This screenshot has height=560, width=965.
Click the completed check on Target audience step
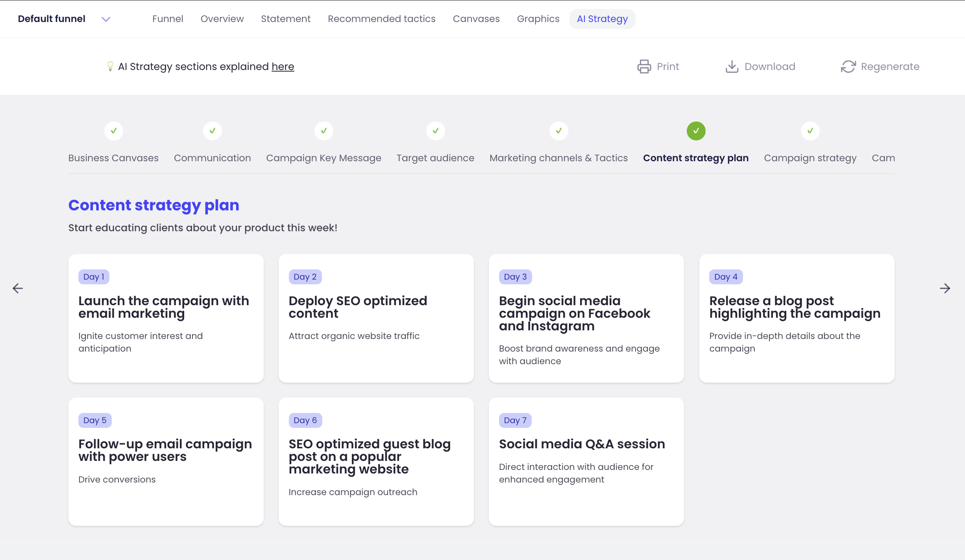point(435,131)
